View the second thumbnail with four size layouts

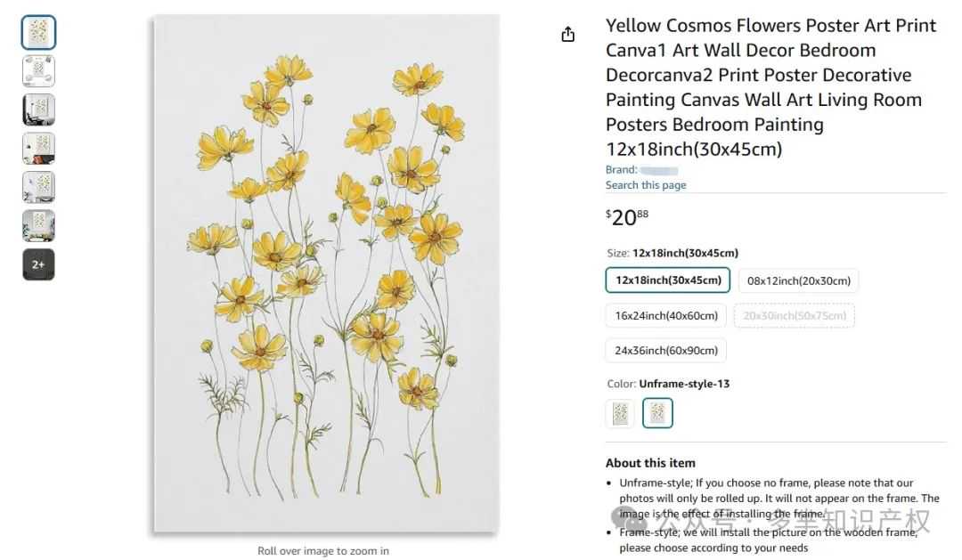coord(38,71)
